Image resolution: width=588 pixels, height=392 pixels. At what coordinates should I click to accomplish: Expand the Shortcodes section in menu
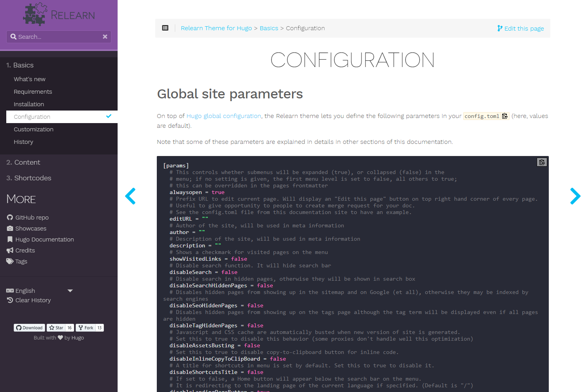point(33,178)
